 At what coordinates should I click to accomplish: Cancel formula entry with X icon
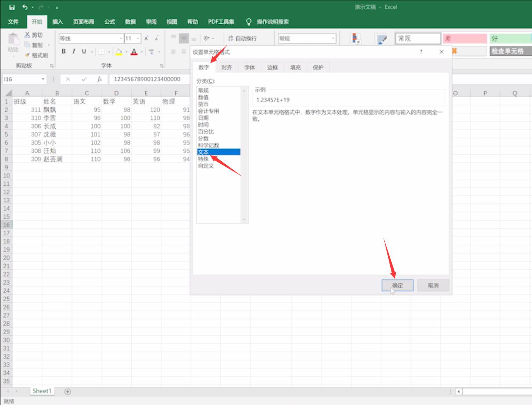(x=68, y=79)
